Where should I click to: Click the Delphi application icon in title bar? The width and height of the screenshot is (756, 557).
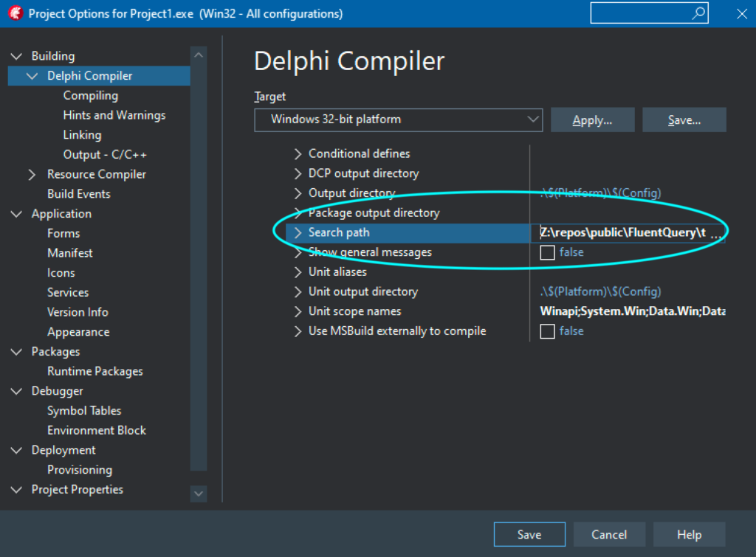[16, 13]
